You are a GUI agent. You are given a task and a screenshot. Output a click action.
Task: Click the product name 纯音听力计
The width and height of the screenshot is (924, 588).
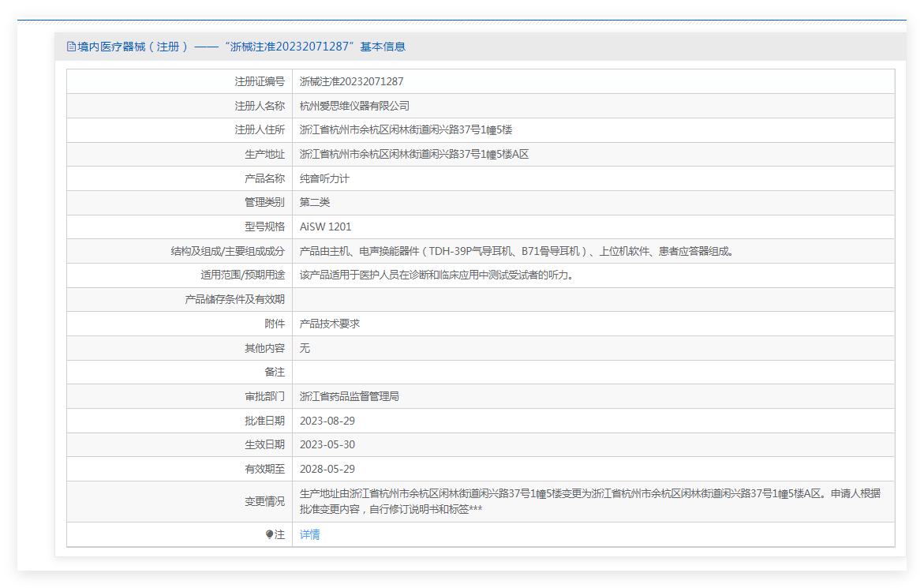pos(324,178)
